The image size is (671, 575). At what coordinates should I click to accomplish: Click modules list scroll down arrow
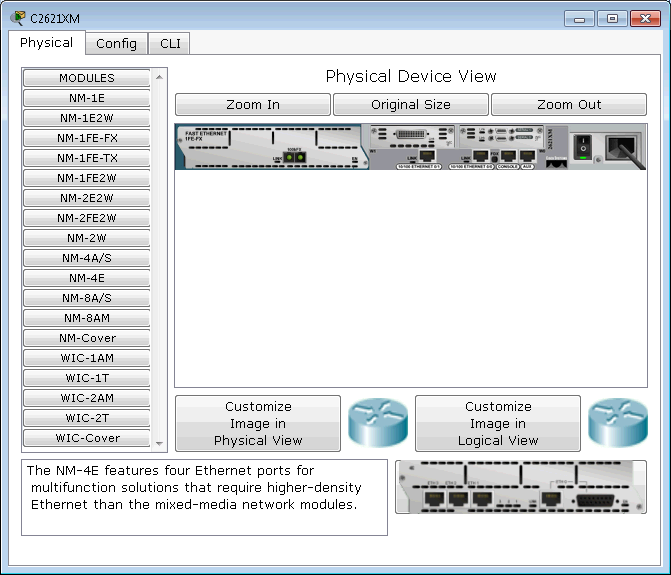click(159, 444)
